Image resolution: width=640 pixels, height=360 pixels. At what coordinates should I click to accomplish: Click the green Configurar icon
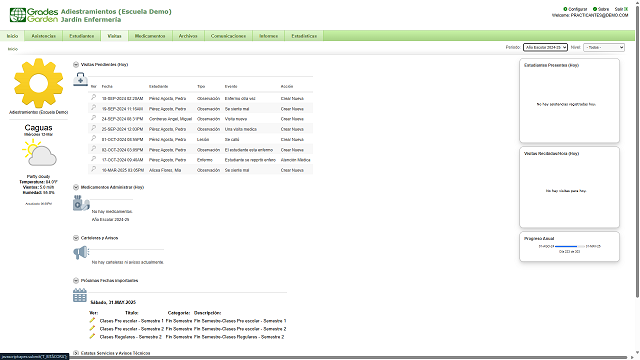(x=565, y=9)
